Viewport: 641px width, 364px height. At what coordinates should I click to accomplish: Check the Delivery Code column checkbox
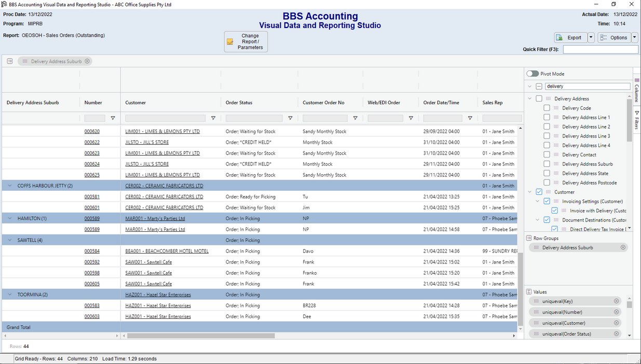coord(547,108)
